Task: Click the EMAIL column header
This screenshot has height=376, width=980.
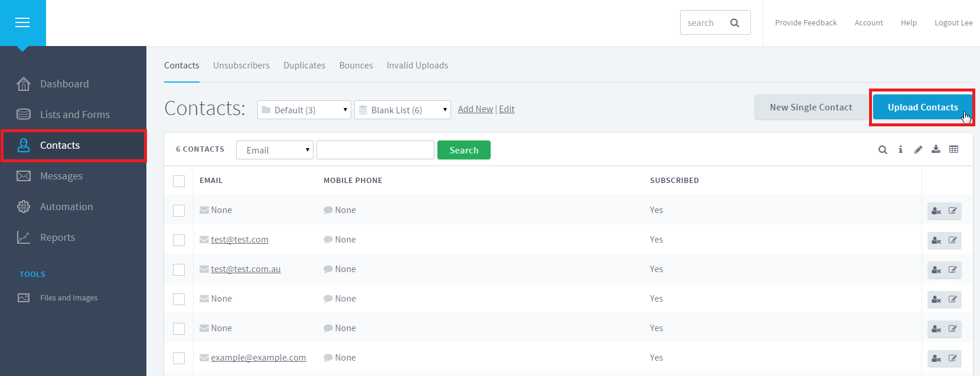Action: (x=211, y=181)
